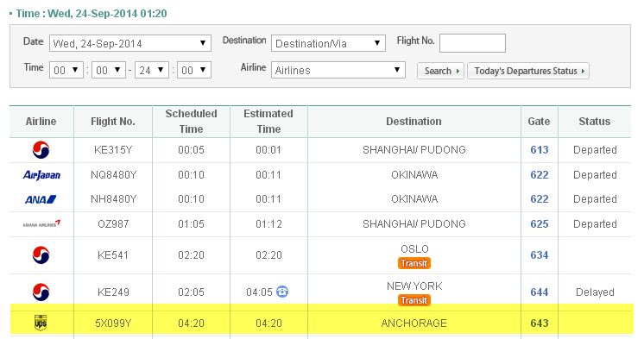Click the Status column header
The height and width of the screenshot is (339, 644).
[x=595, y=122]
